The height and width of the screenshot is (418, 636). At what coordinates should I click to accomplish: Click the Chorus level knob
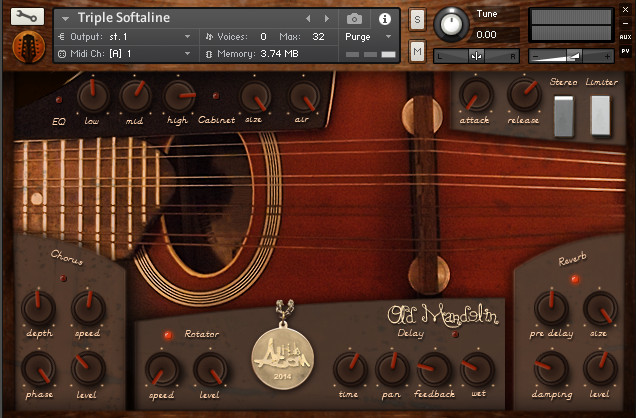click(x=88, y=368)
